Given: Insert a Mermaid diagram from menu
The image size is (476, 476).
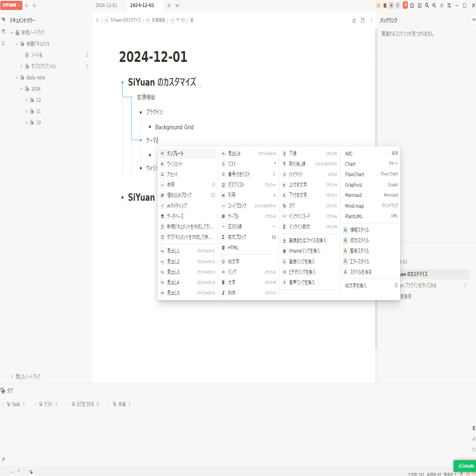Looking at the screenshot, I should [x=371, y=195].
